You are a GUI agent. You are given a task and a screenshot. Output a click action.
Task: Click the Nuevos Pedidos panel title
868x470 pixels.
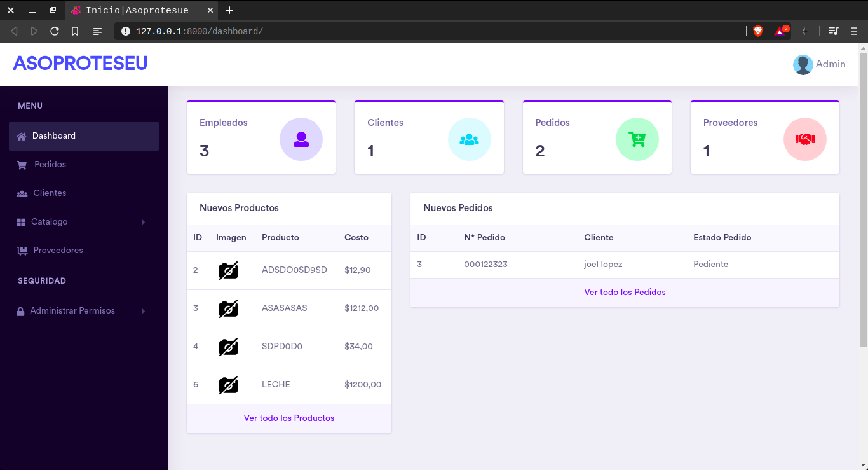coord(458,208)
